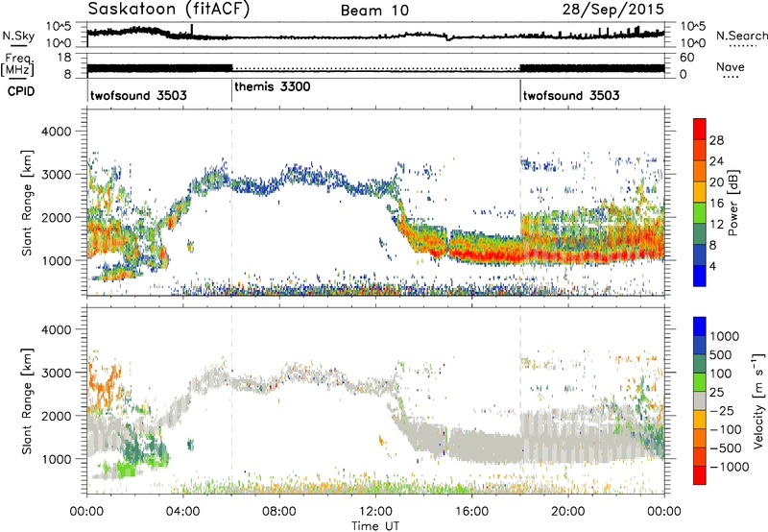The height and width of the screenshot is (532, 768).
Task: Click the 'themis 3300' CPID label
Action: (x=273, y=87)
